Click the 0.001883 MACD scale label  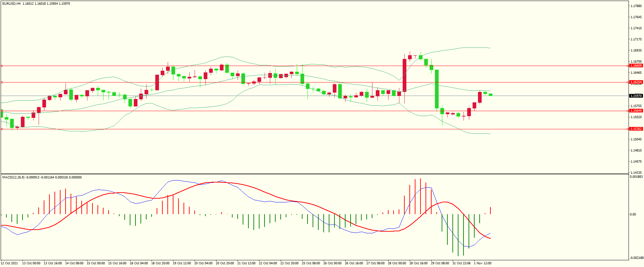tap(636, 177)
